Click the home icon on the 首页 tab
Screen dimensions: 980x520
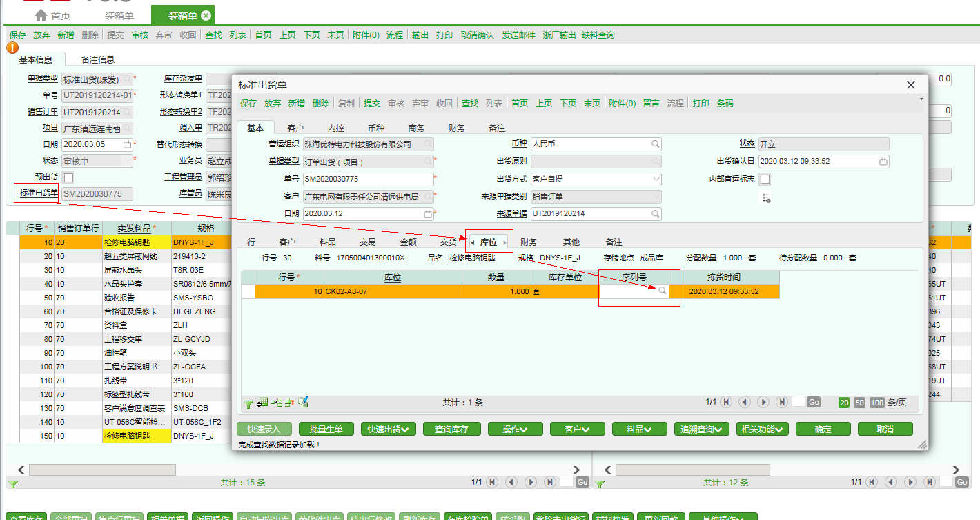41,15
